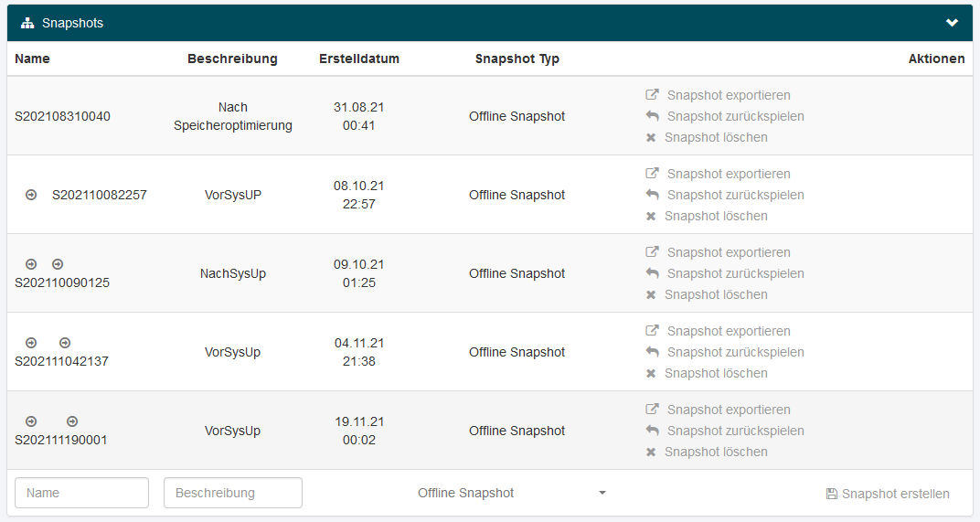
Task: Click restore arrow icon for S202110082257
Action: click(x=652, y=195)
